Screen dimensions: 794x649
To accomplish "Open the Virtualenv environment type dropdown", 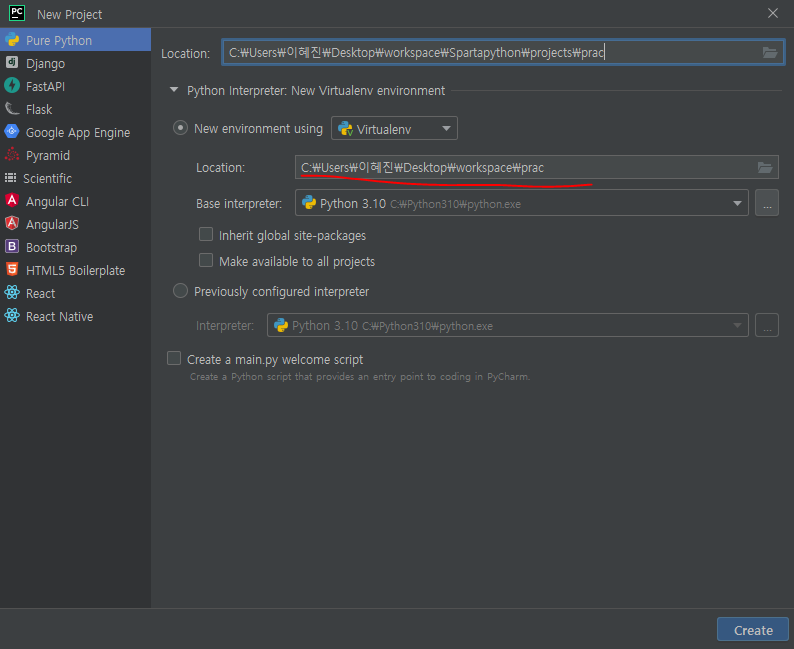I will (x=394, y=128).
